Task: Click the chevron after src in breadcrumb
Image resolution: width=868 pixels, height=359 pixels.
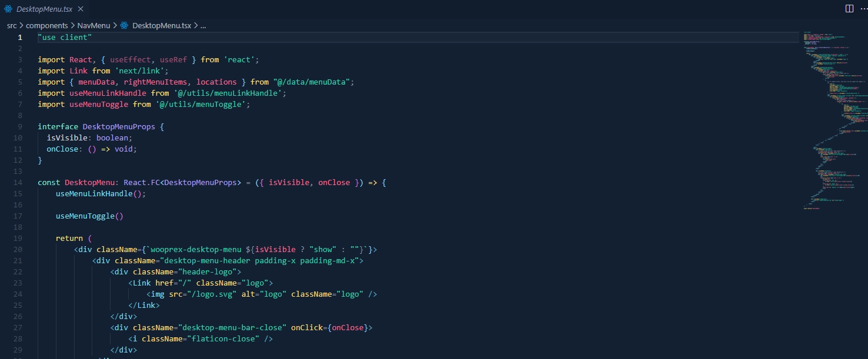Action: click(21, 25)
